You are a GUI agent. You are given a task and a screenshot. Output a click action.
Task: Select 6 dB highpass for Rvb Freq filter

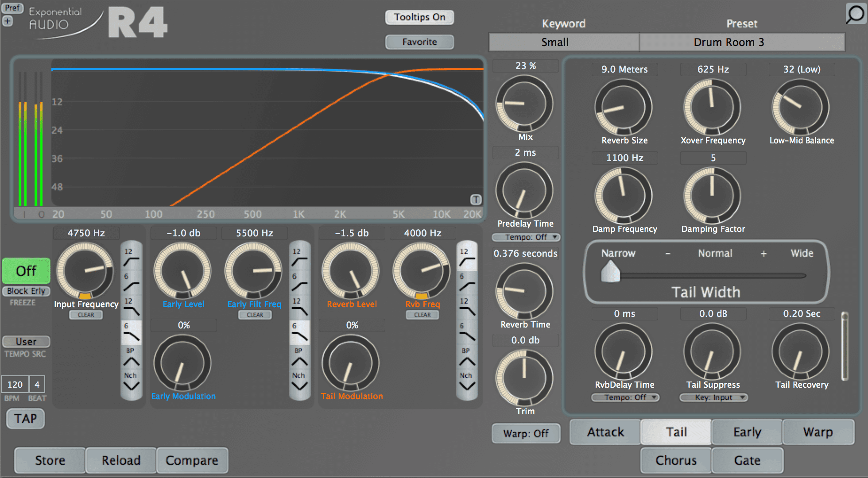click(x=467, y=282)
